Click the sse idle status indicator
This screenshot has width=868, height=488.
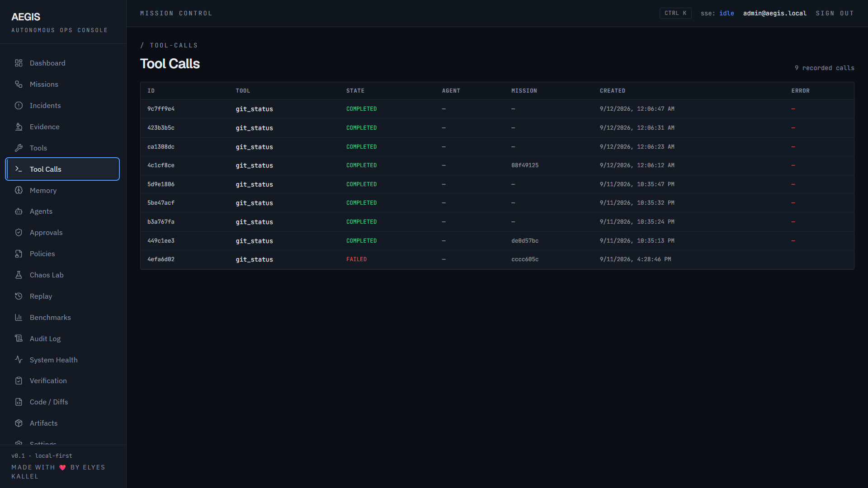717,13
